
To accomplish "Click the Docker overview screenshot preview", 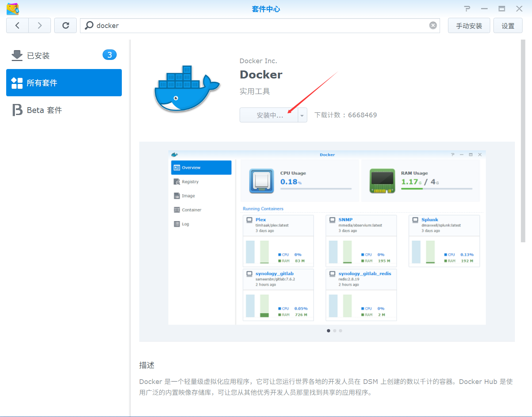I will click(327, 238).
